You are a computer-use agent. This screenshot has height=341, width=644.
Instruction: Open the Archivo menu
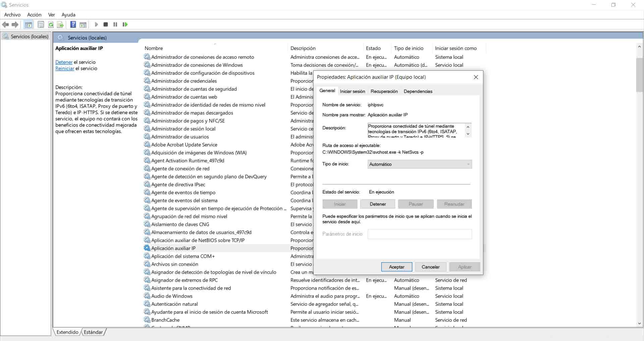pyautogui.click(x=12, y=15)
